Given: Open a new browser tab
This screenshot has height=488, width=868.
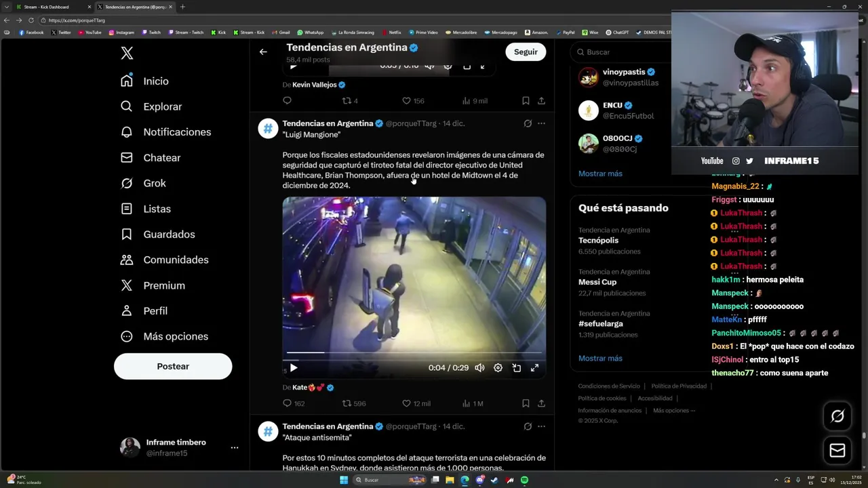Looking at the screenshot, I should coord(182,7).
